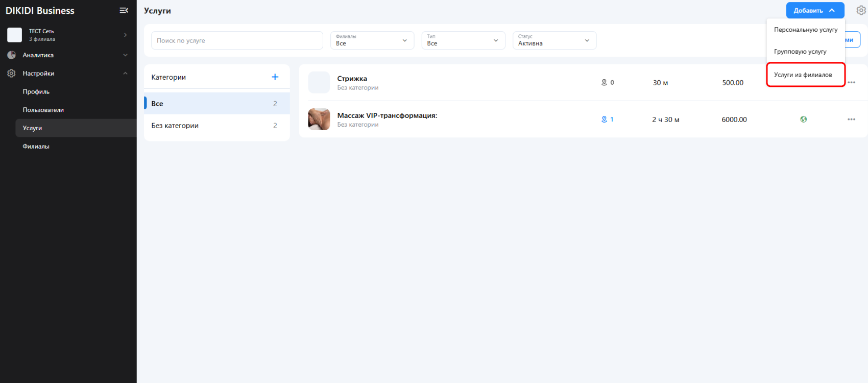Add a new category with plus icon
Screen dimensions: 868x383
coord(275,77)
